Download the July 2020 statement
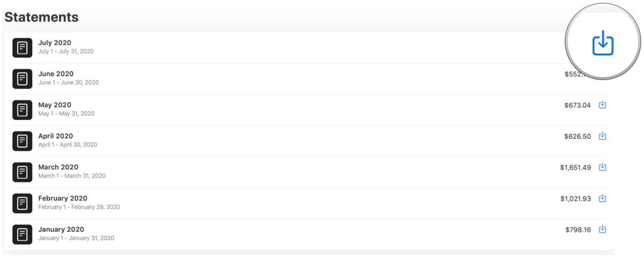This screenshot has height=257, width=644. coord(603,42)
